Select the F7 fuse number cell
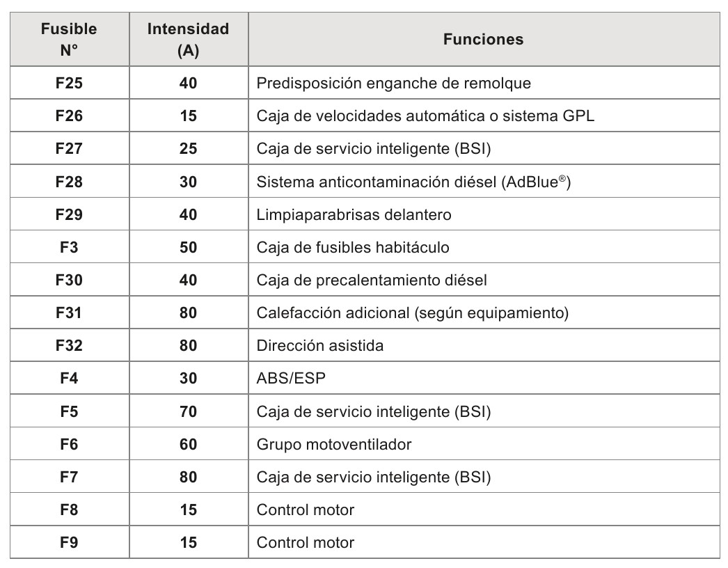 click(69, 477)
